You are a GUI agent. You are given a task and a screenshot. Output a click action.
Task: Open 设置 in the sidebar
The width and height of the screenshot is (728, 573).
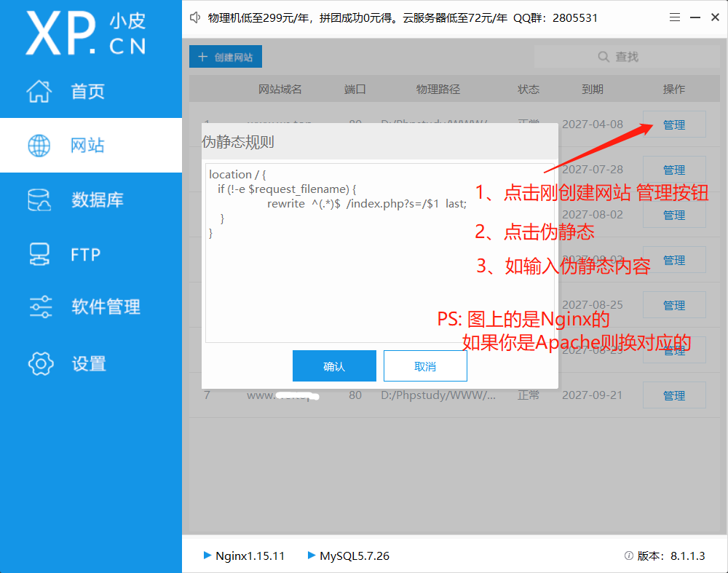[x=91, y=363]
